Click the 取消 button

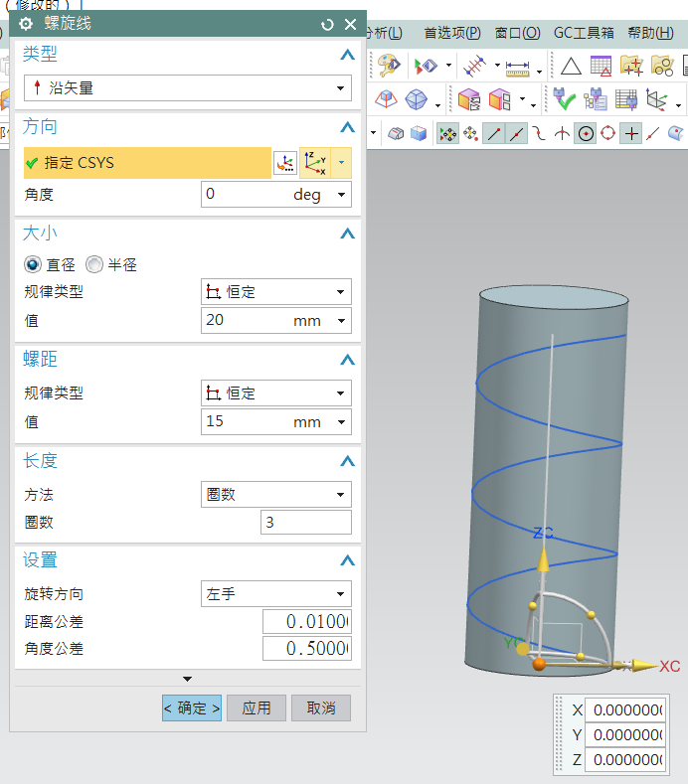pyautogui.click(x=321, y=708)
